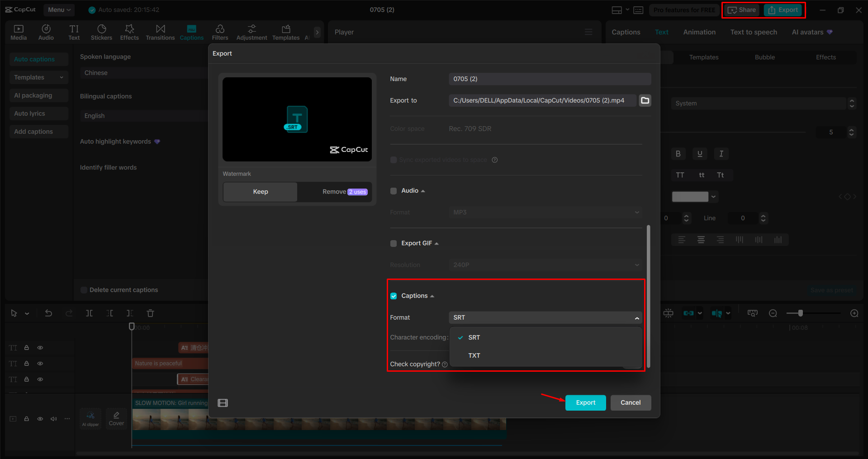Click the export Name input field

[x=549, y=79]
